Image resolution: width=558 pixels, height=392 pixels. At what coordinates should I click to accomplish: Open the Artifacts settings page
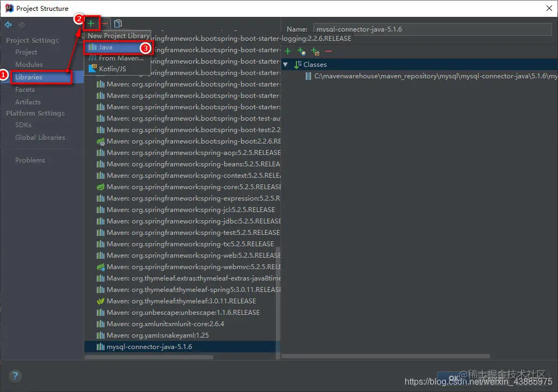coord(28,102)
